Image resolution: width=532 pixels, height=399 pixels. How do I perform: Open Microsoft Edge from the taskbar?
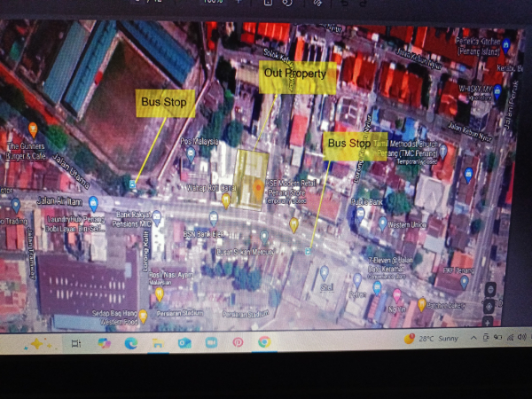[131, 342]
